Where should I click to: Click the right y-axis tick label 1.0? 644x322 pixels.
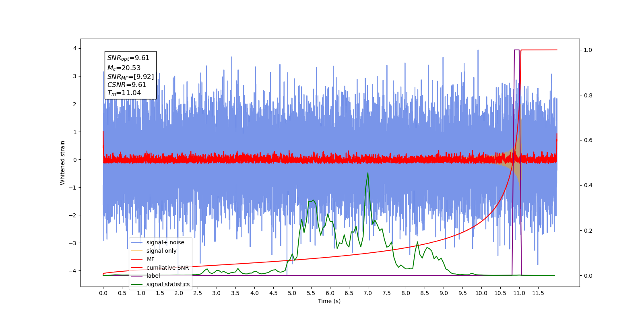(x=588, y=50)
